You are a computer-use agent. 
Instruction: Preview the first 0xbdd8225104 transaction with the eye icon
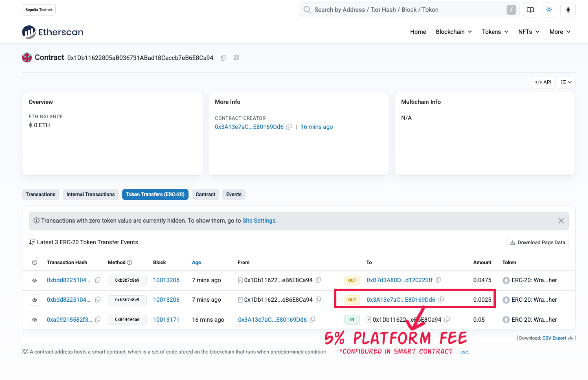[x=35, y=281]
